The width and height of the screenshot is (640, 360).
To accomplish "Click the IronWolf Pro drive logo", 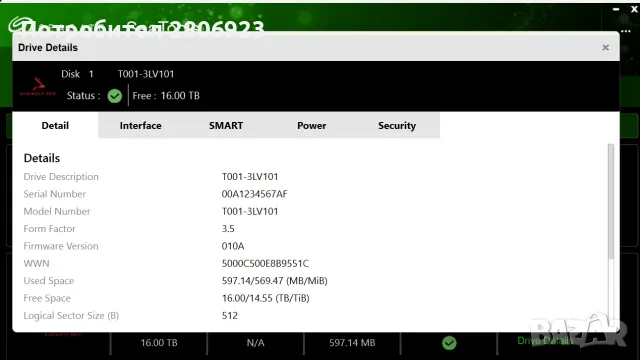I will [38, 87].
